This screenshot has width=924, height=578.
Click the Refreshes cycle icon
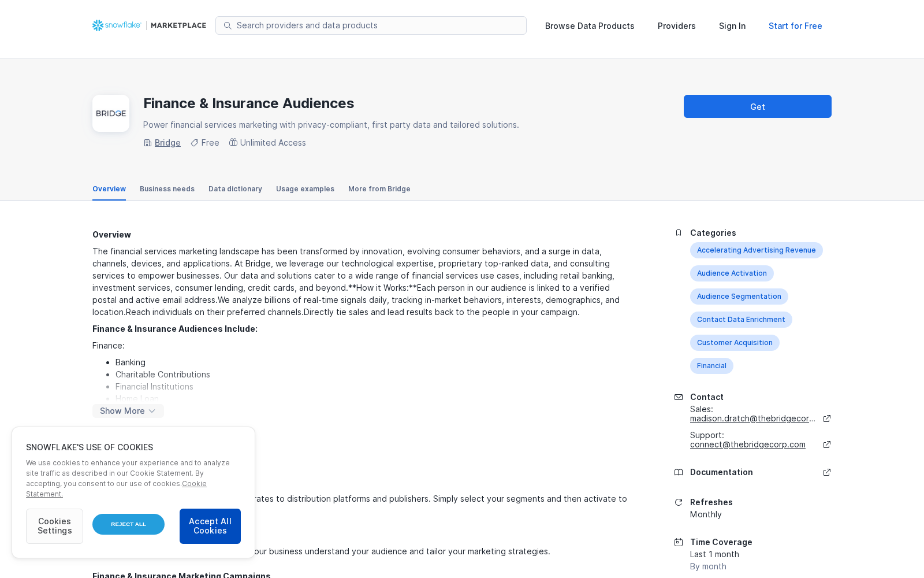click(679, 502)
